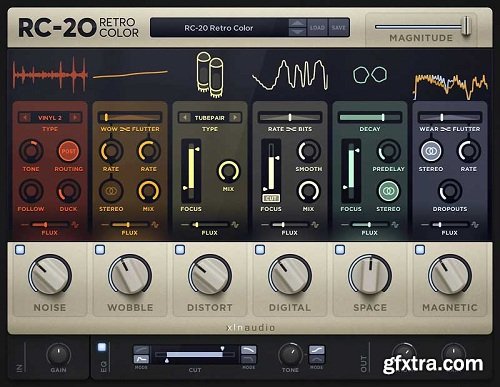Toggle the POST routing button in Noise
Viewport: 500px width, 387px height.
tap(68, 151)
